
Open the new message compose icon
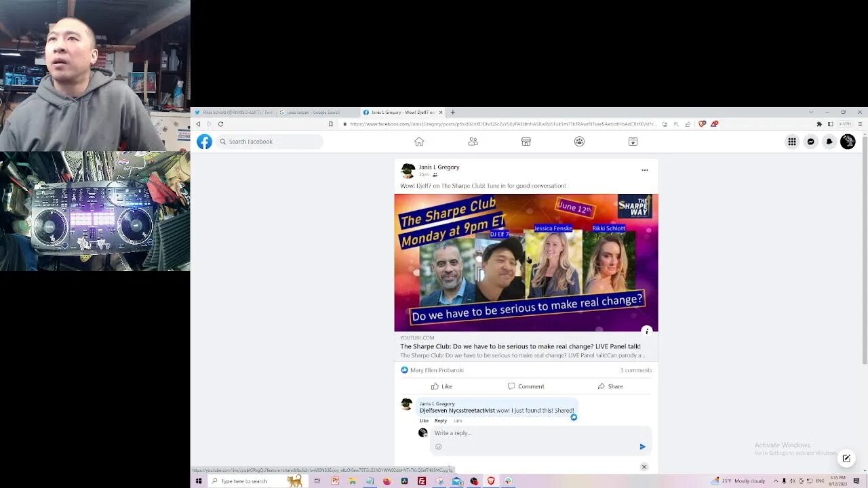(x=846, y=458)
